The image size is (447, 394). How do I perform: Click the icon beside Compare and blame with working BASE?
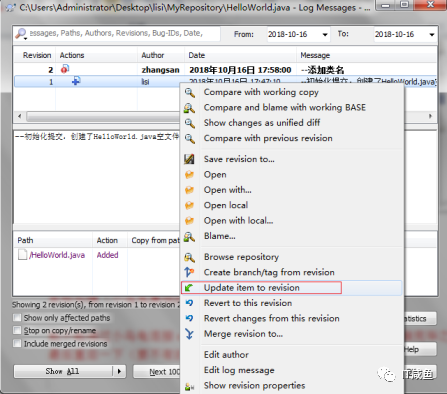(190, 108)
